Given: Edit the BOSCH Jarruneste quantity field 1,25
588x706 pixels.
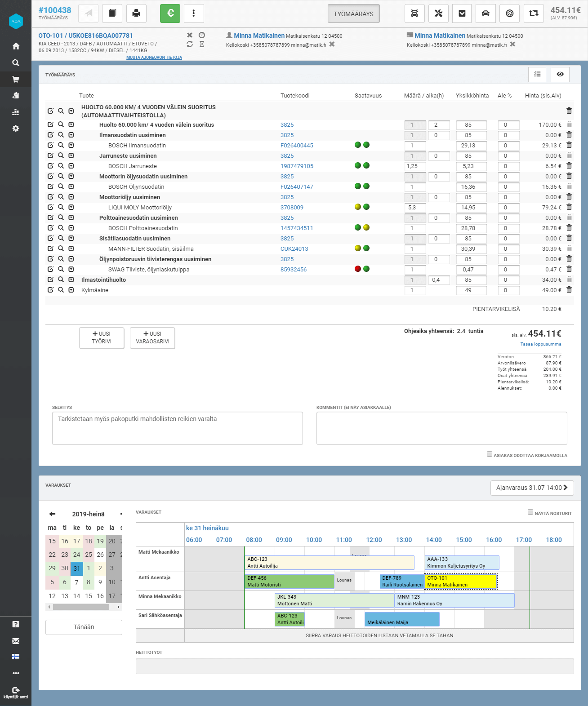Looking at the screenshot, I should [x=415, y=166].
